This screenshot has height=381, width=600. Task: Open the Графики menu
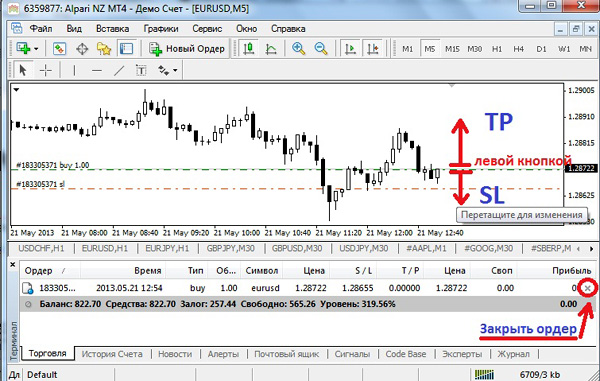point(161,29)
